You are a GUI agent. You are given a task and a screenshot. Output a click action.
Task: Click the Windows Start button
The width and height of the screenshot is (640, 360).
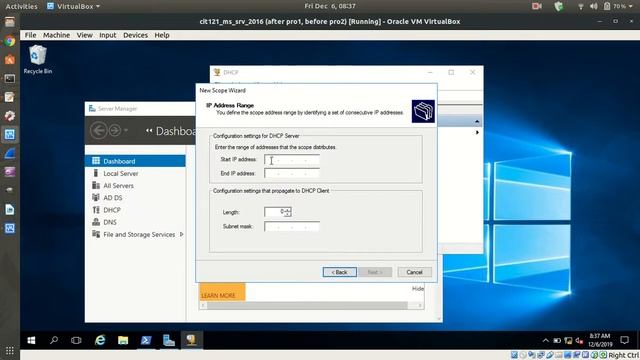[x=31, y=340]
